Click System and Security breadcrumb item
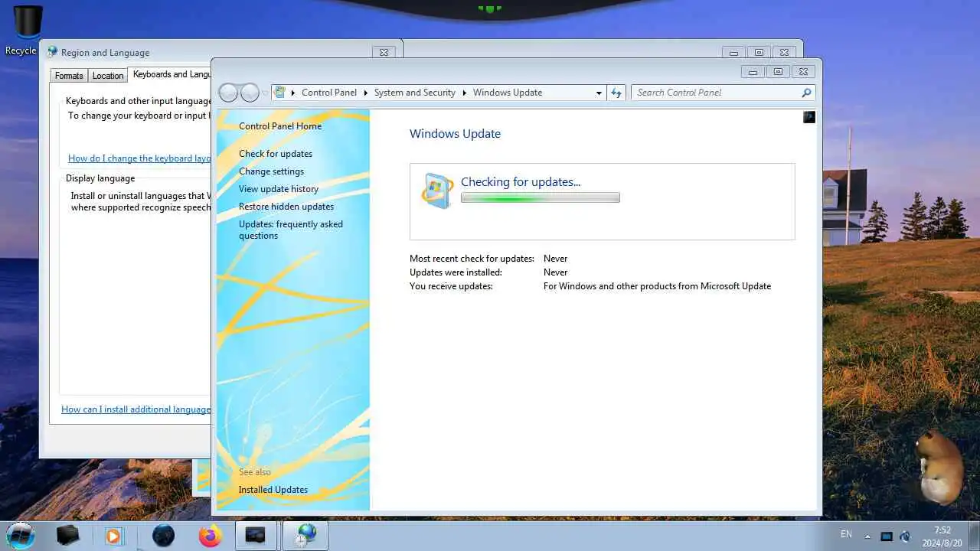 (415, 93)
